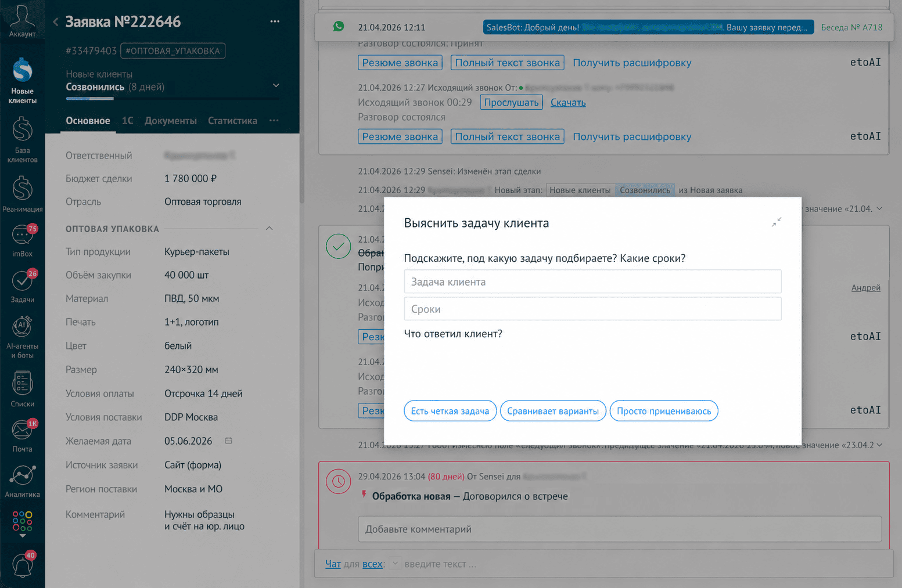This screenshot has width=902, height=588.
Task: Open the chat recipient dropdown arrow
Action: (395, 564)
